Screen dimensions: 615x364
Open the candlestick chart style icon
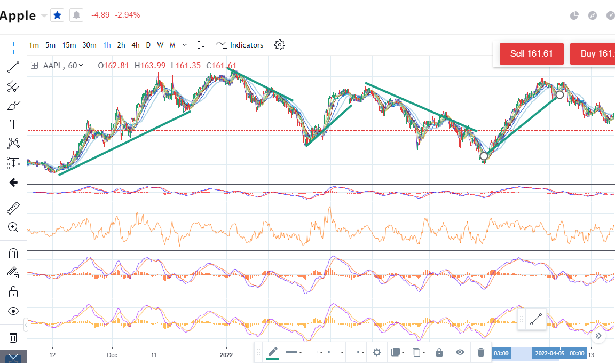click(201, 45)
